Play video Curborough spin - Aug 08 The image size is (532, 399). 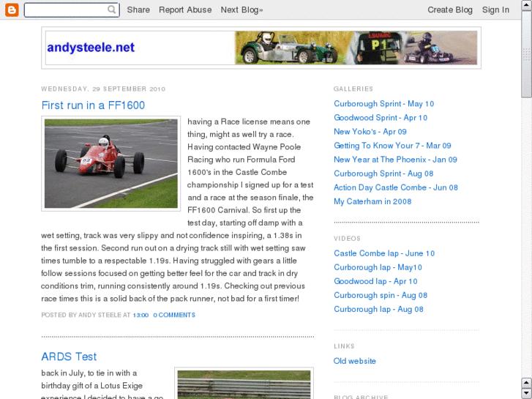(x=381, y=295)
